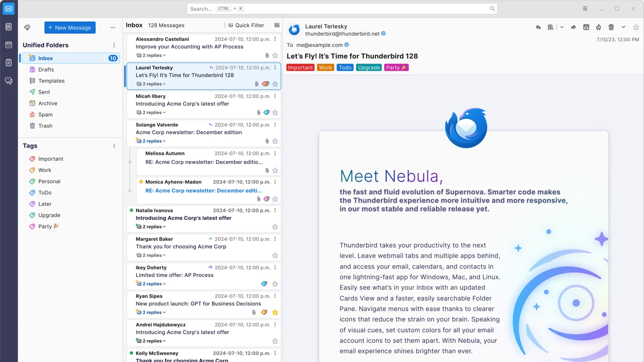The width and height of the screenshot is (644, 362).
Task: Open the Melissa Autumn reply message
Action: (208, 162)
